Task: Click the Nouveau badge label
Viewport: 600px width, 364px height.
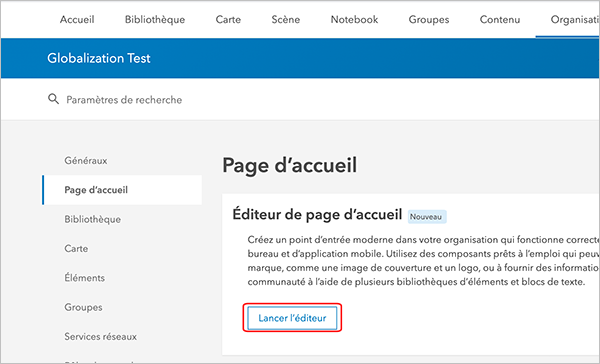Action: (426, 217)
